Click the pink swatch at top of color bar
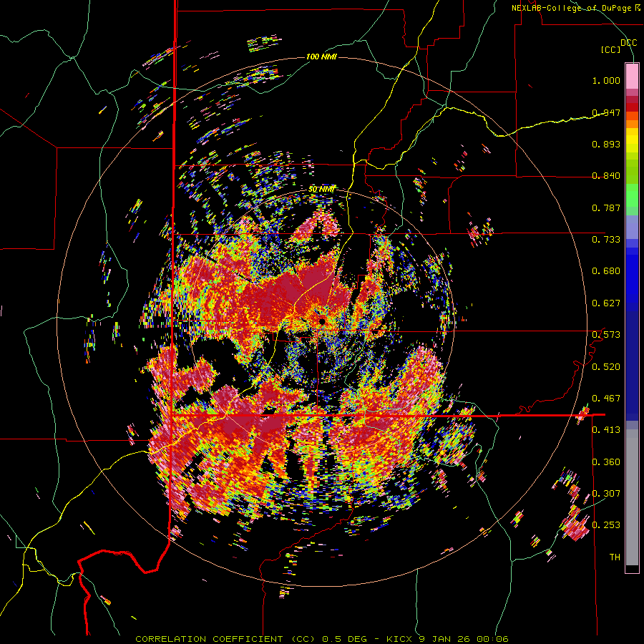The image size is (644, 644). [632, 76]
